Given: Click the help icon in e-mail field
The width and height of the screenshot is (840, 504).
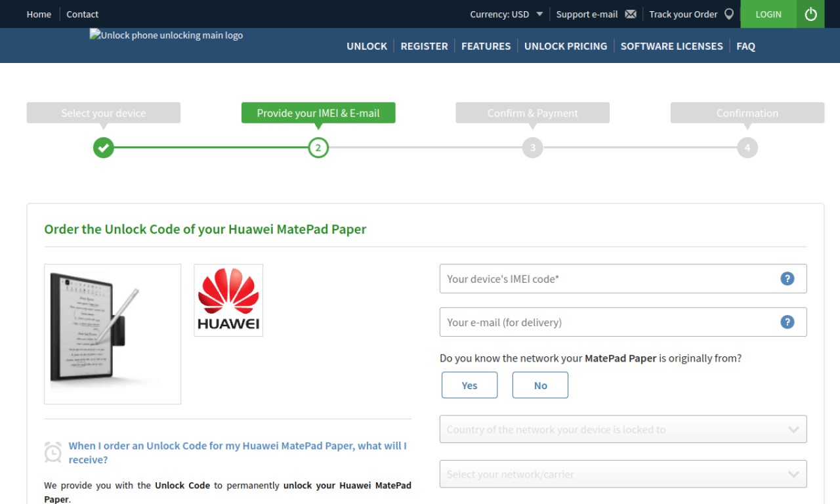Looking at the screenshot, I should coord(787,322).
